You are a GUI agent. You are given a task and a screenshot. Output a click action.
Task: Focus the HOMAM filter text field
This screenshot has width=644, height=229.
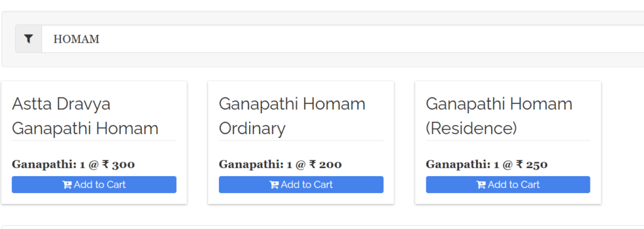[x=343, y=39]
